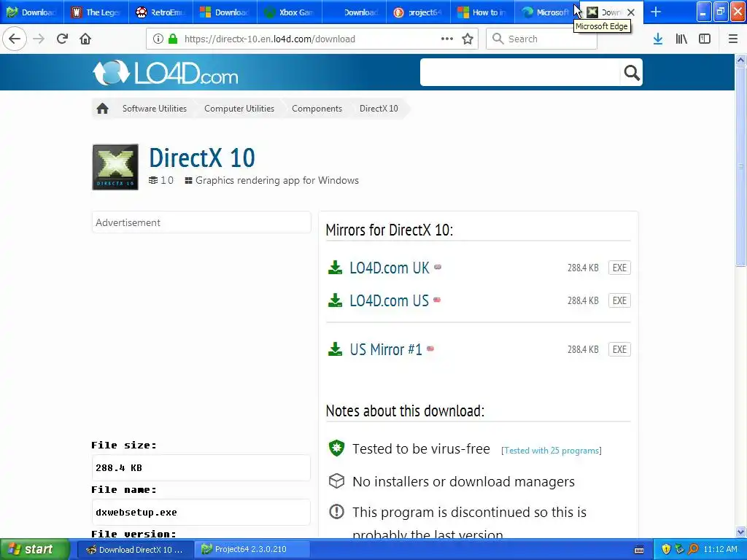Open Tested with 25 programs link

(x=551, y=451)
